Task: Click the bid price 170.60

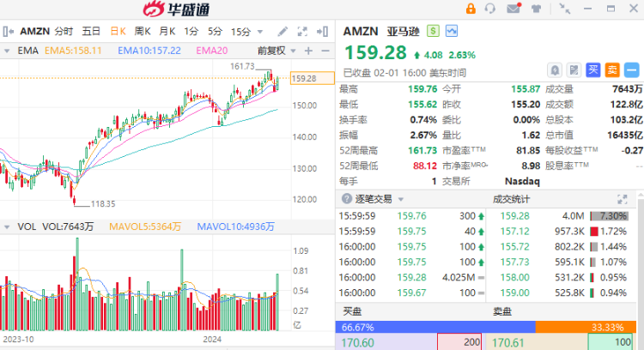Action: [358, 342]
